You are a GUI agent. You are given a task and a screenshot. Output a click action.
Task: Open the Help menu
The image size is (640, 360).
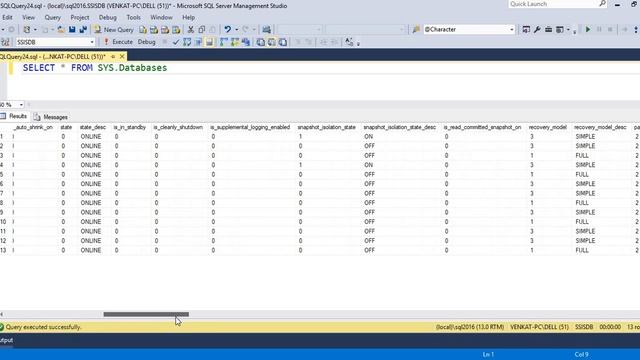pos(188,18)
